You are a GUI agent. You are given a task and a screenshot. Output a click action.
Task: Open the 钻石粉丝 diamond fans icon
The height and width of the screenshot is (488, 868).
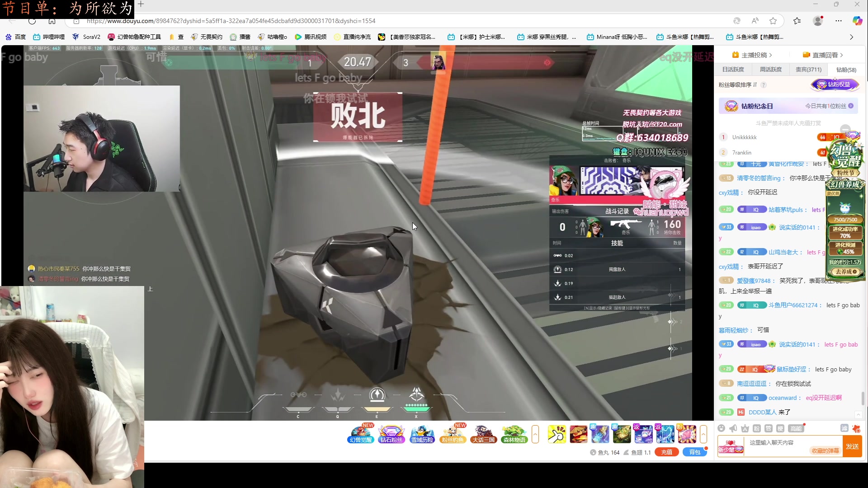coord(391,434)
